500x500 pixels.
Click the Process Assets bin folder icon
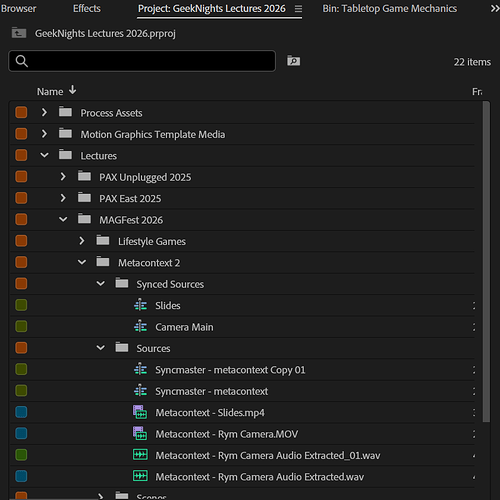[65, 112]
